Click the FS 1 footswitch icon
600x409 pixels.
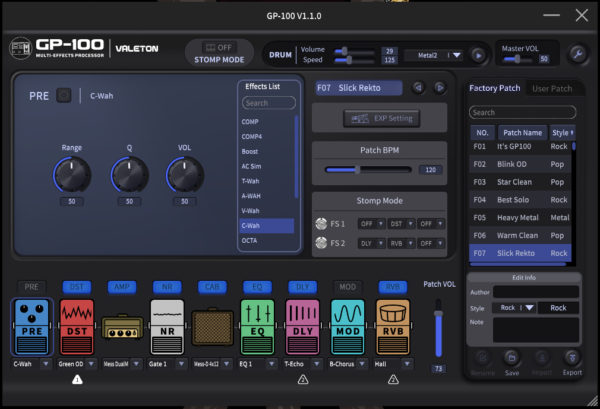pos(321,223)
